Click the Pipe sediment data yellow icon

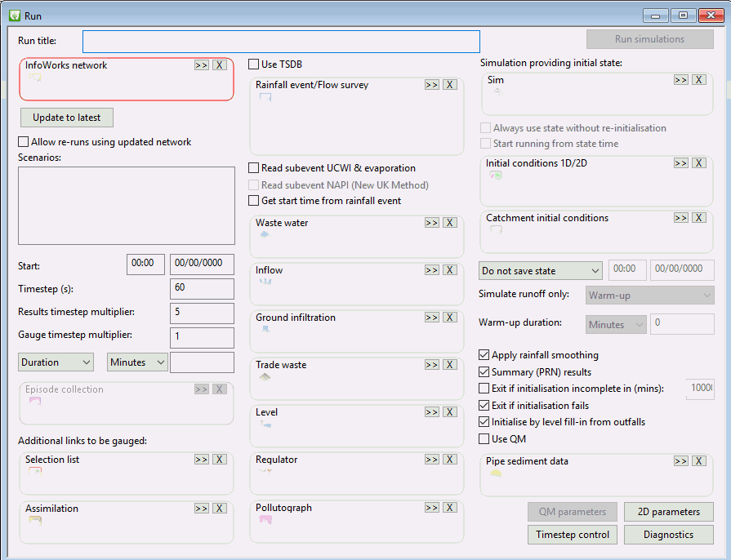[x=496, y=473]
